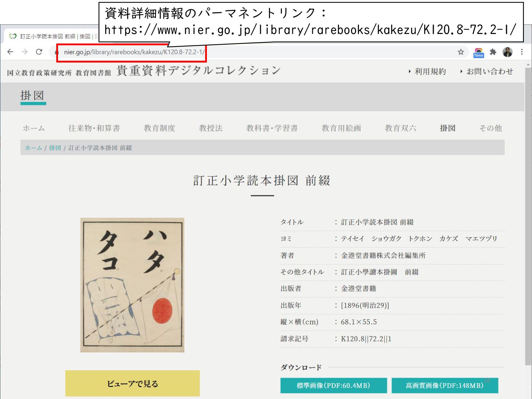Select 掛図 in navigation menu
Image resolution: width=532 pixels, height=399 pixels.
(448, 128)
